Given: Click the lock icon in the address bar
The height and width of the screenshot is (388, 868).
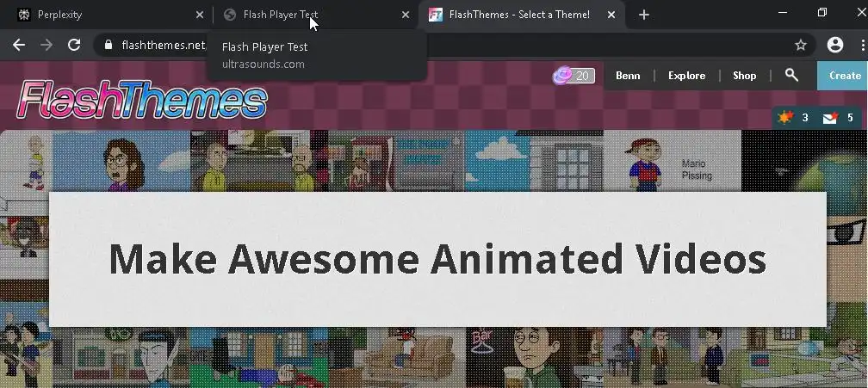Looking at the screenshot, I should tap(108, 46).
